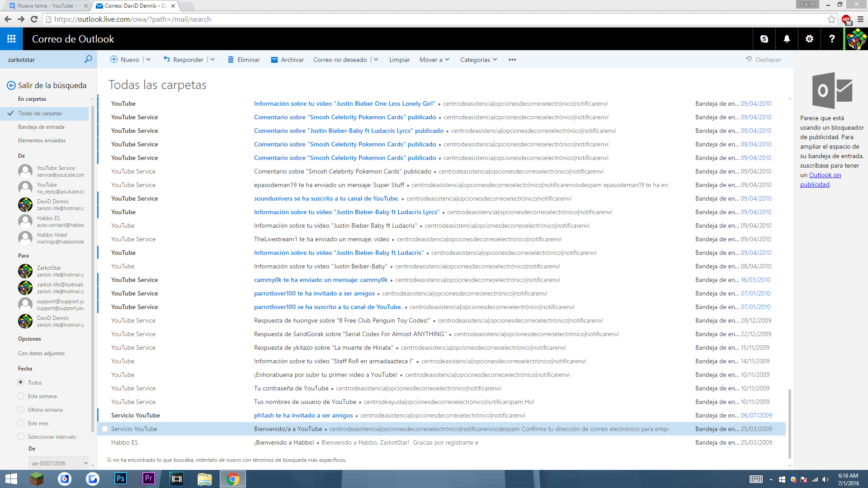Open the more actions ellipsis
The width and height of the screenshot is (868, 488).
coord(512,60)
